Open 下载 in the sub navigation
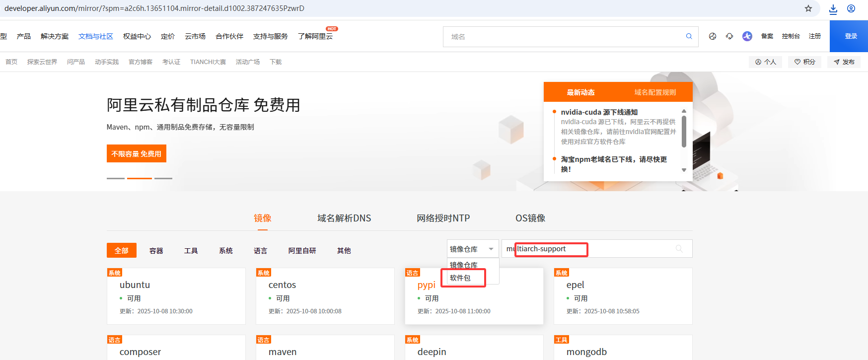The image size is (868, 360). click(276, 62)
